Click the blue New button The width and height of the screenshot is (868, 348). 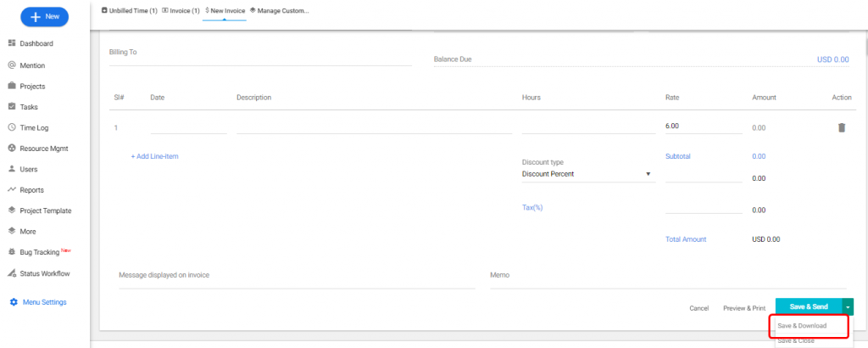(44, 17)
